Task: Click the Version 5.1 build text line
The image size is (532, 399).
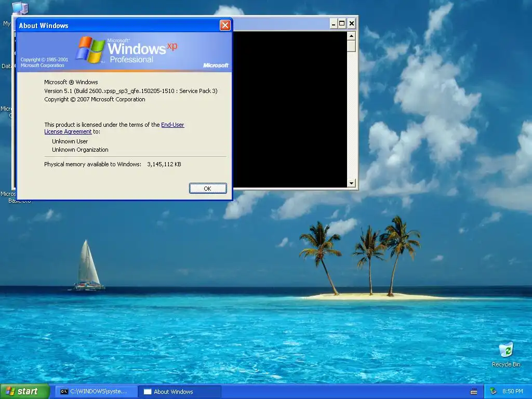Action: pos(130,91)
